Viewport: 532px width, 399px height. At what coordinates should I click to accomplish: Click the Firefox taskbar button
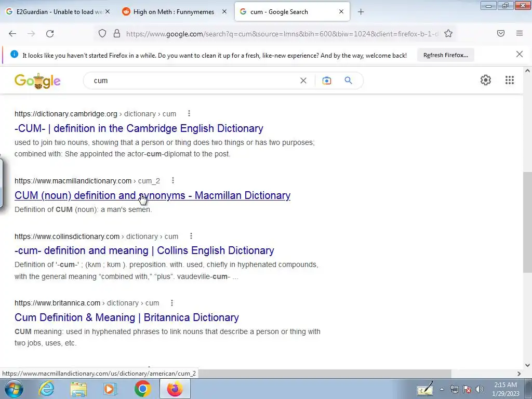(175, 389)
